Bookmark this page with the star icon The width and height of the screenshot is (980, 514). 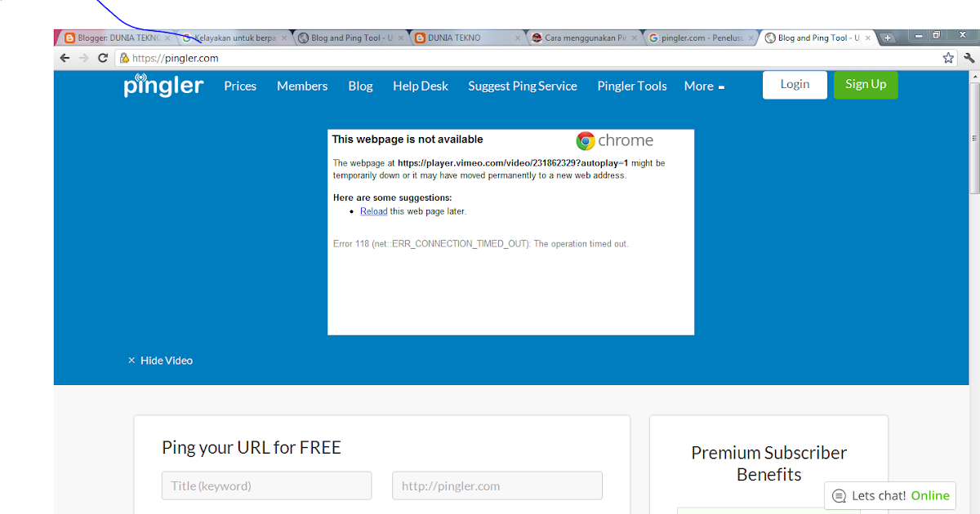tap(948, 58)
